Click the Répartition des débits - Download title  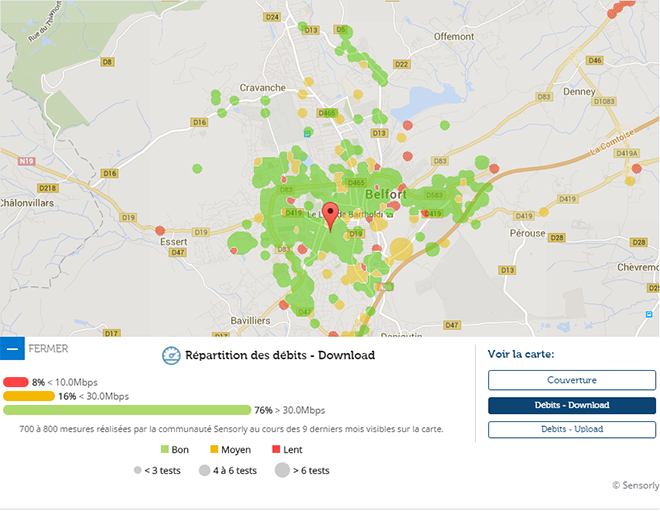click(x=280, y=355)
